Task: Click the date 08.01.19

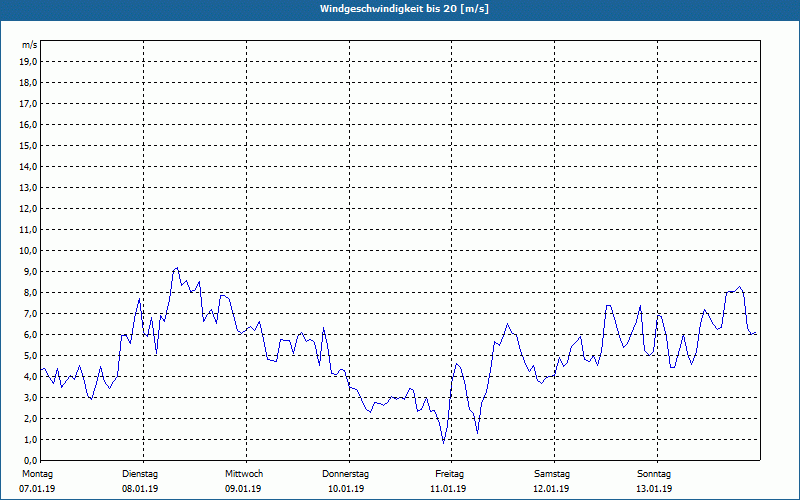Action: point(140,489)
